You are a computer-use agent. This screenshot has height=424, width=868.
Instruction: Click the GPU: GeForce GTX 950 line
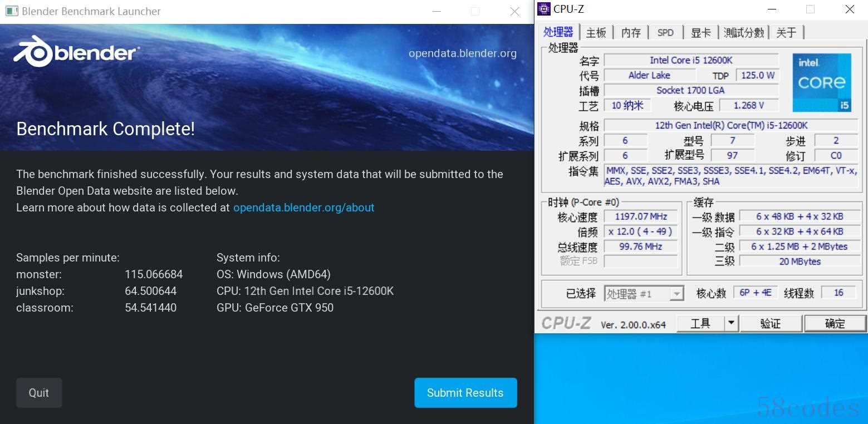(275, 308)
